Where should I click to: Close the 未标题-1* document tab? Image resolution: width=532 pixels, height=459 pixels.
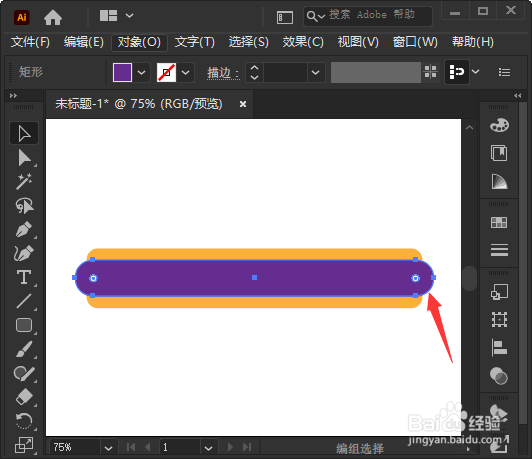(x=243, y=104)
